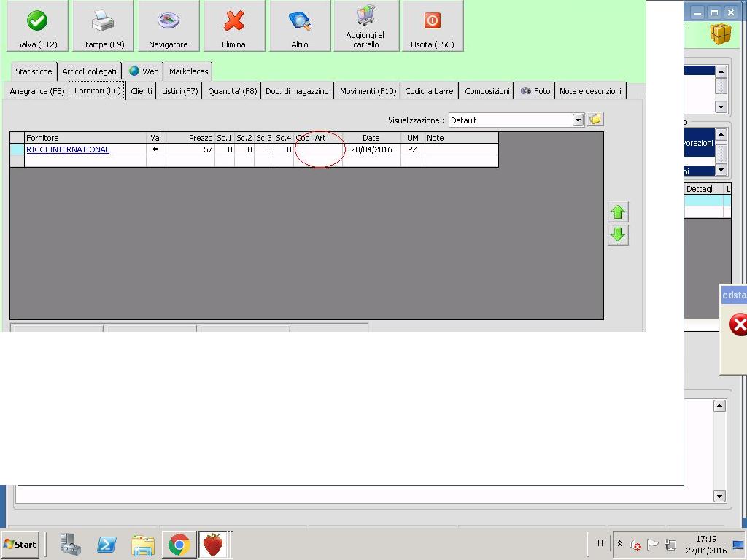This screenshot has width=747, height=560.
Task: Click the Note column header
Action: point(461,138)
